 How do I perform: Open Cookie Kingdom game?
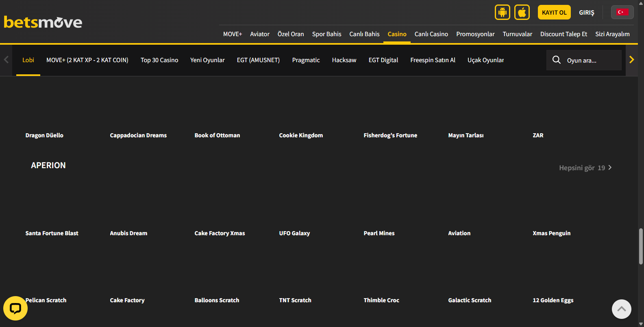[x=301, y=135]
